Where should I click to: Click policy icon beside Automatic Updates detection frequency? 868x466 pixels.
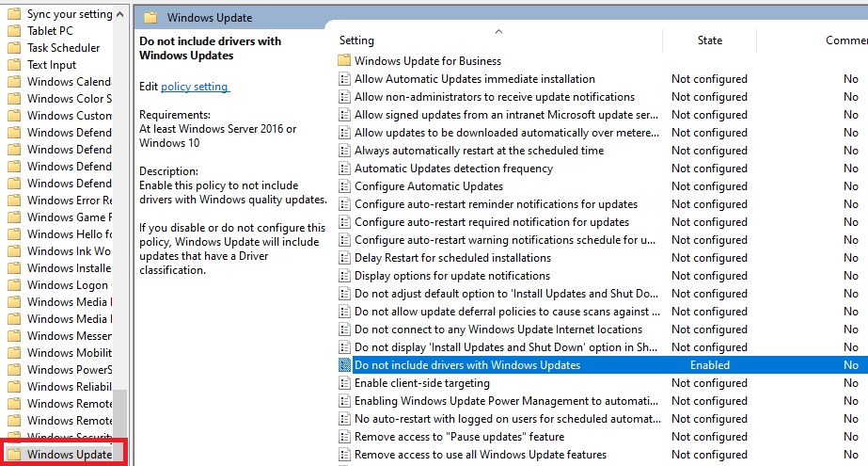[344, 169]
